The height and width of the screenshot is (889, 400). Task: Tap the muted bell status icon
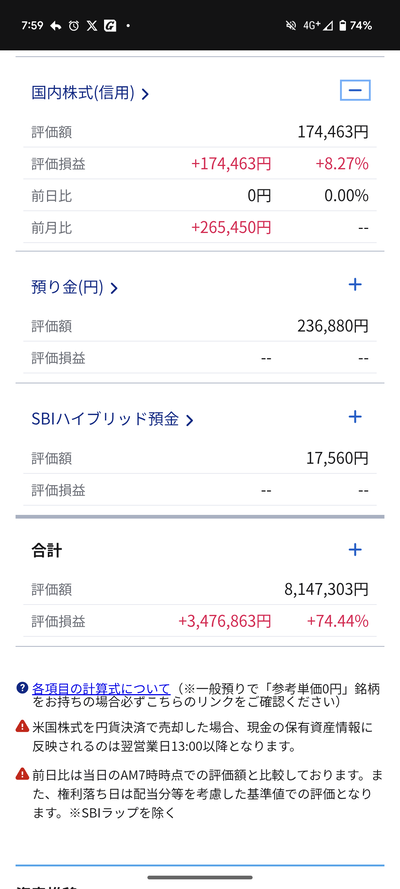pyautogui.click(x=292, y=26)
